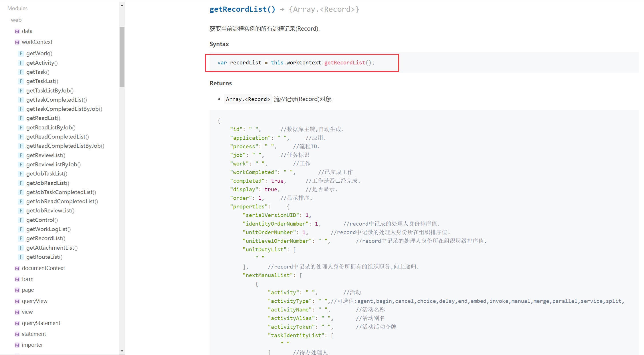644x355 pixels.
Task: Collapse the workContext module list
Action: pos(37,42)
